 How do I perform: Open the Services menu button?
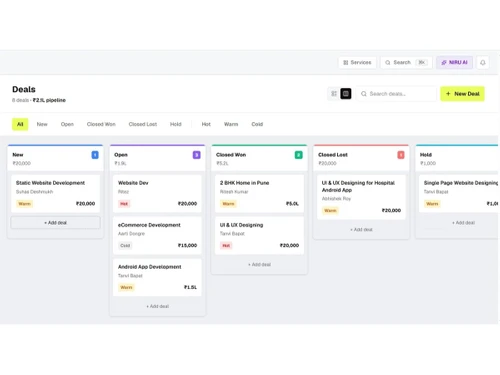click(357, 62)
